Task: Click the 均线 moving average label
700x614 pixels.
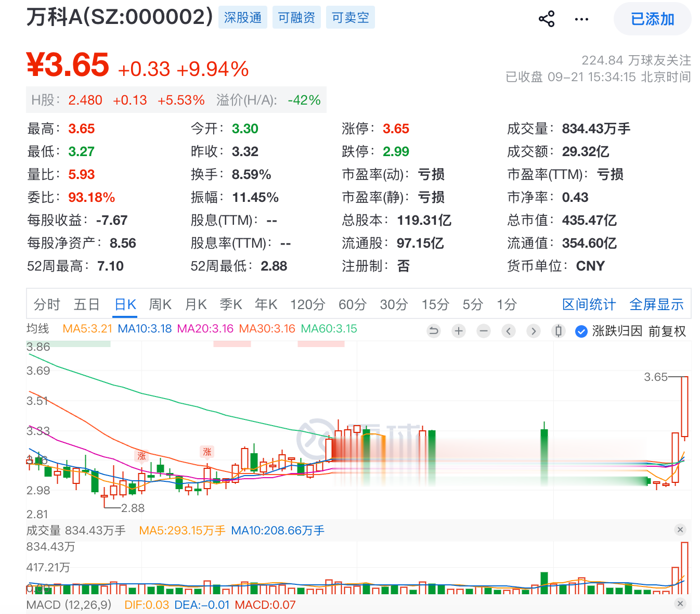Action: click(37, 329)
